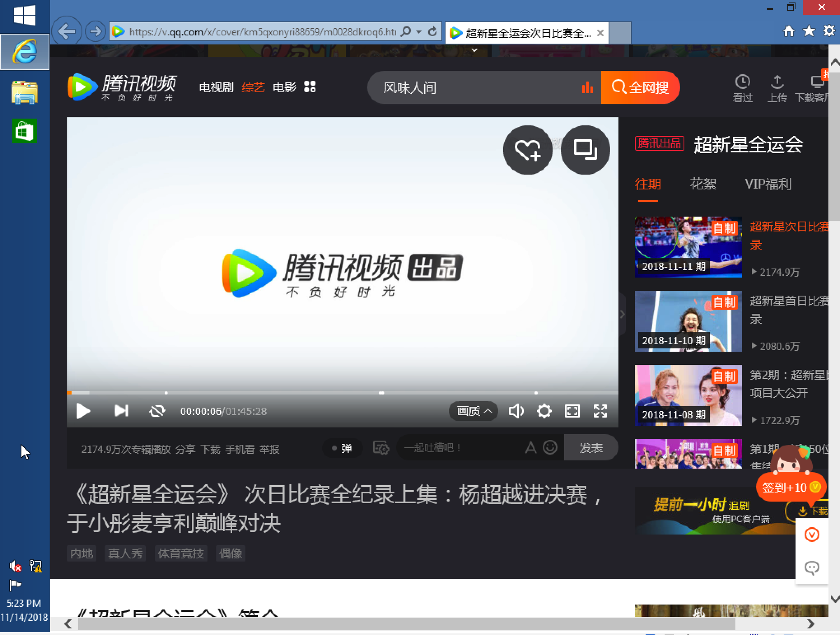Screen dimensions: 840x635
Task: Toggle web widescreen mode in player
Action: [x=572, y=411]
